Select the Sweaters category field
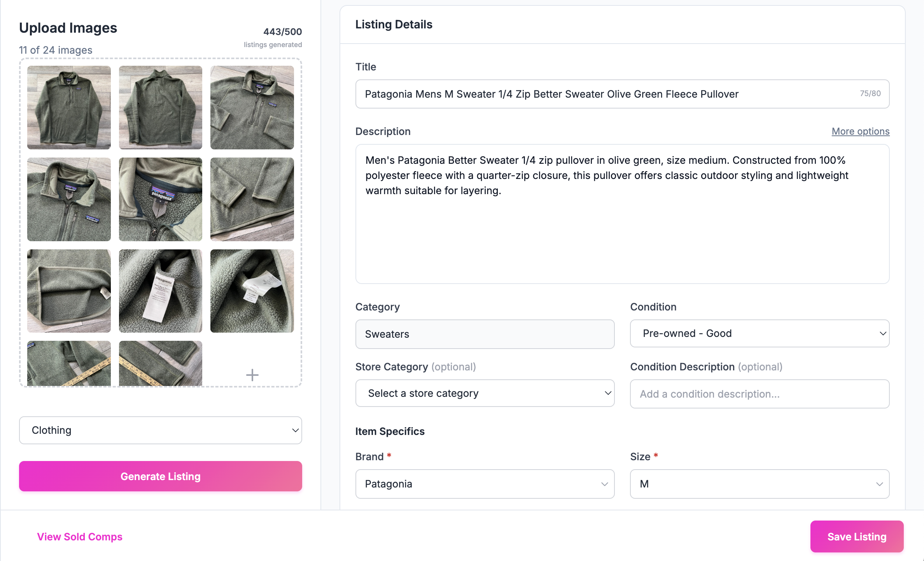The image size is (924, 561). (485, 334)
